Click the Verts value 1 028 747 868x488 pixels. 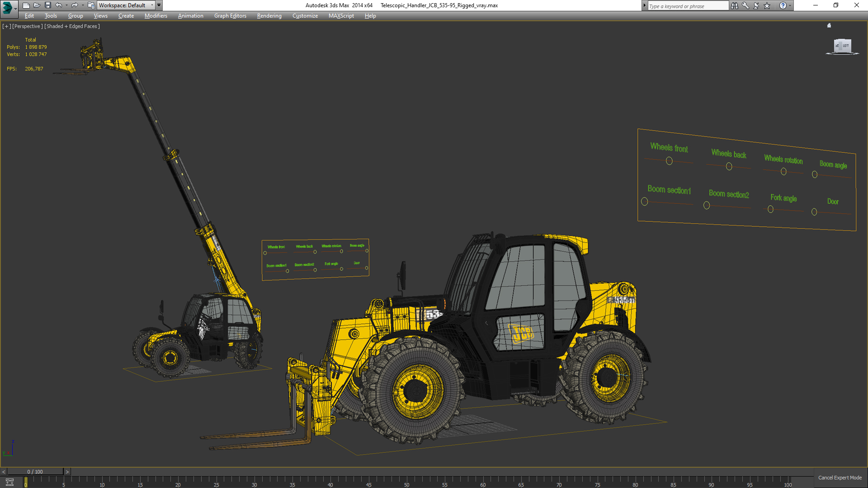click(36, 54)
